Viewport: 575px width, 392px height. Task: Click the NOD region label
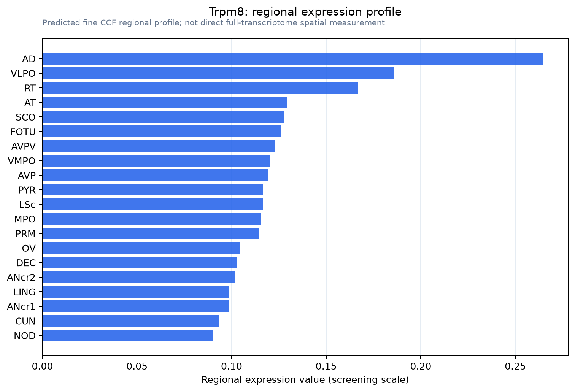coord(25,336)
